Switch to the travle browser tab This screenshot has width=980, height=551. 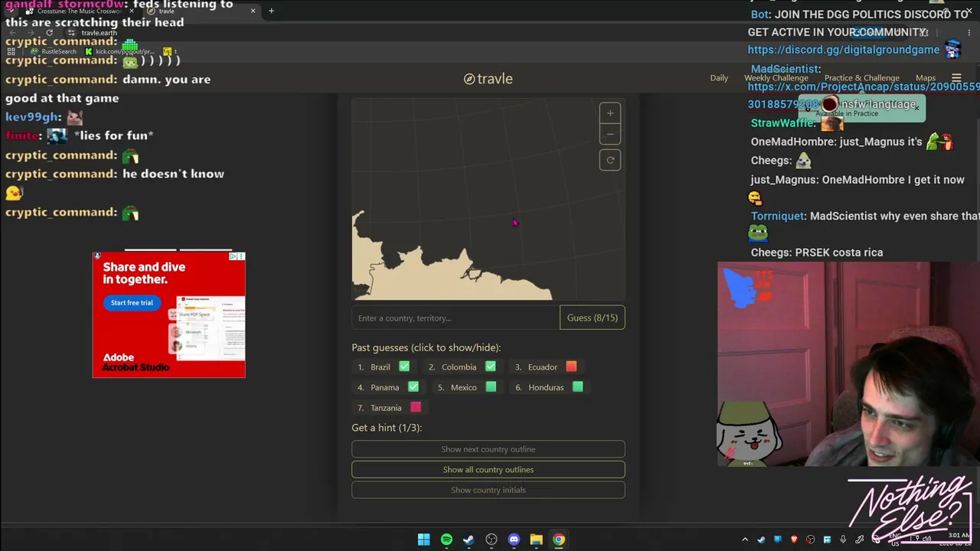pyautogui.click(x=203, y=11)
